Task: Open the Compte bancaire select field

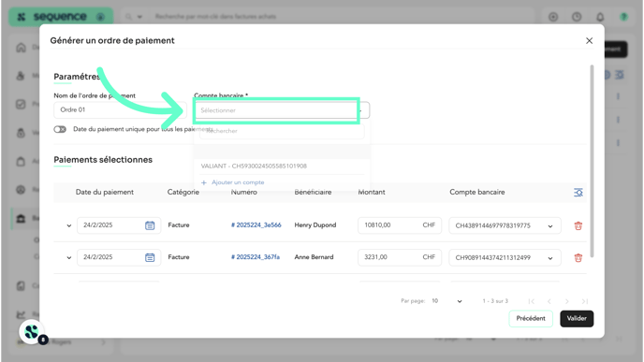Action: [x=282, y=110]
